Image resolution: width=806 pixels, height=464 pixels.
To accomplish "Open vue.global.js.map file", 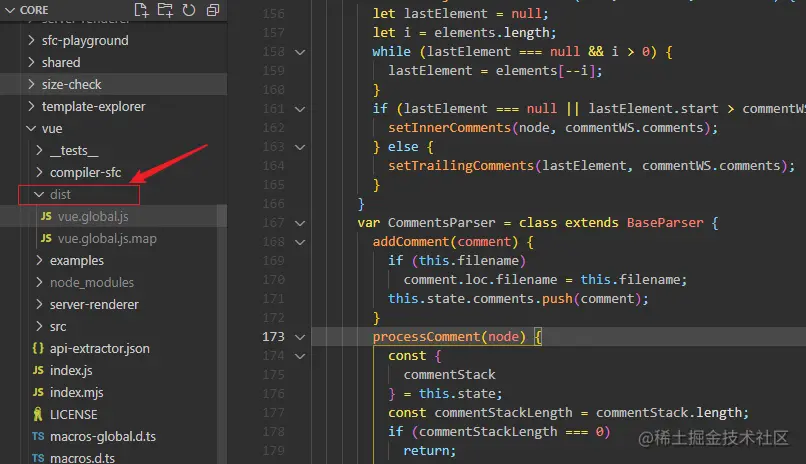I will 107,238.
